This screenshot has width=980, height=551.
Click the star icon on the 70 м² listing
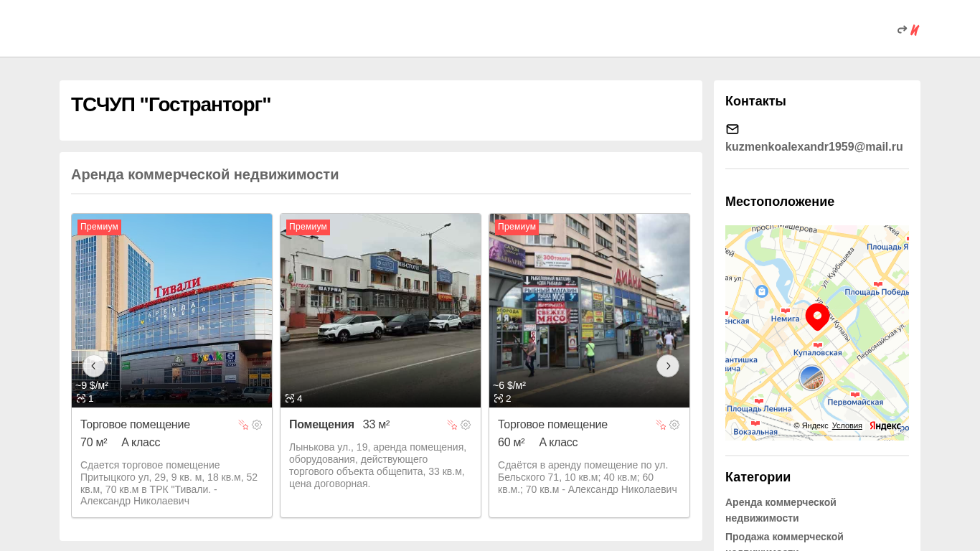pos(243,425)
